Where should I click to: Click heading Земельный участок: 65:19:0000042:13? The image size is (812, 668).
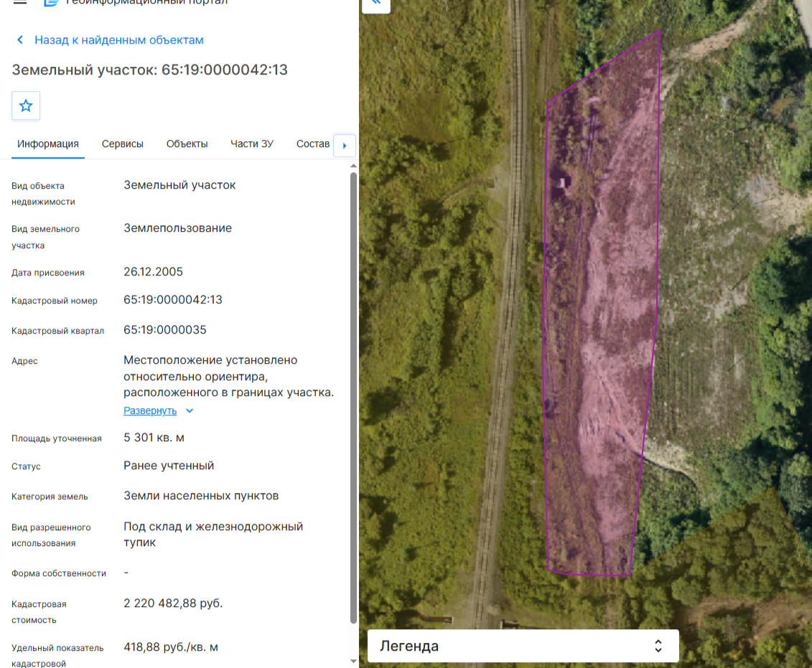[x=149, y=70]
